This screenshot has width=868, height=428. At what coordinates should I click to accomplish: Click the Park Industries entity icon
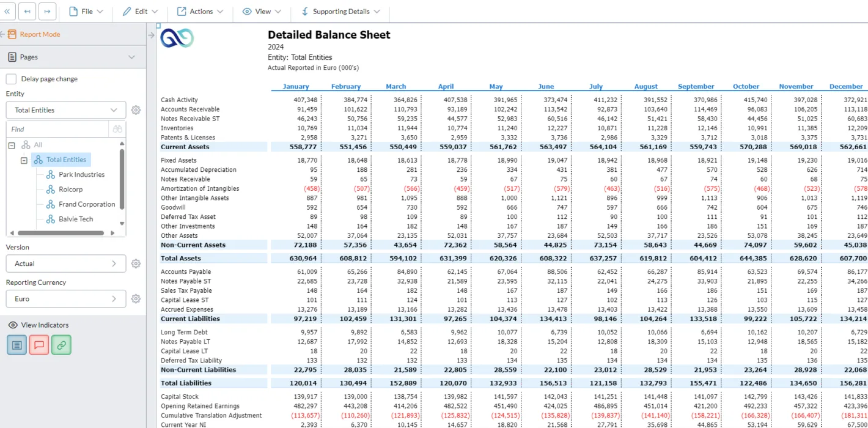51,174
